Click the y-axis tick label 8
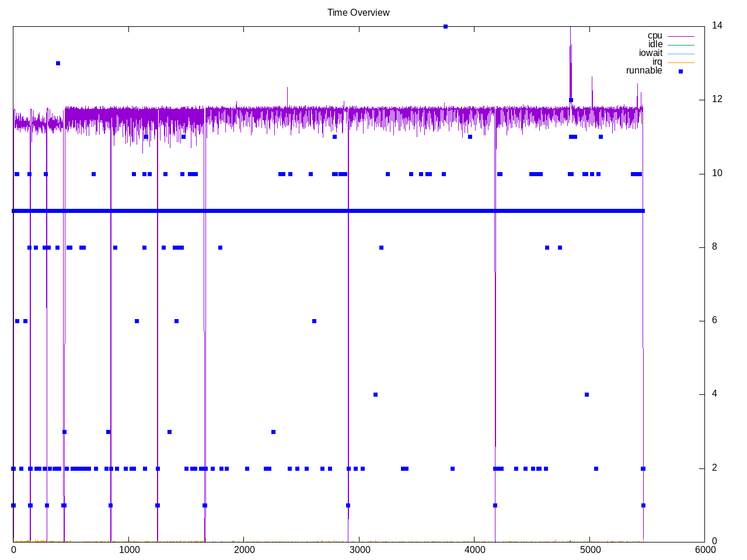The height and width of the screenshot is (560, 747). 714,247
